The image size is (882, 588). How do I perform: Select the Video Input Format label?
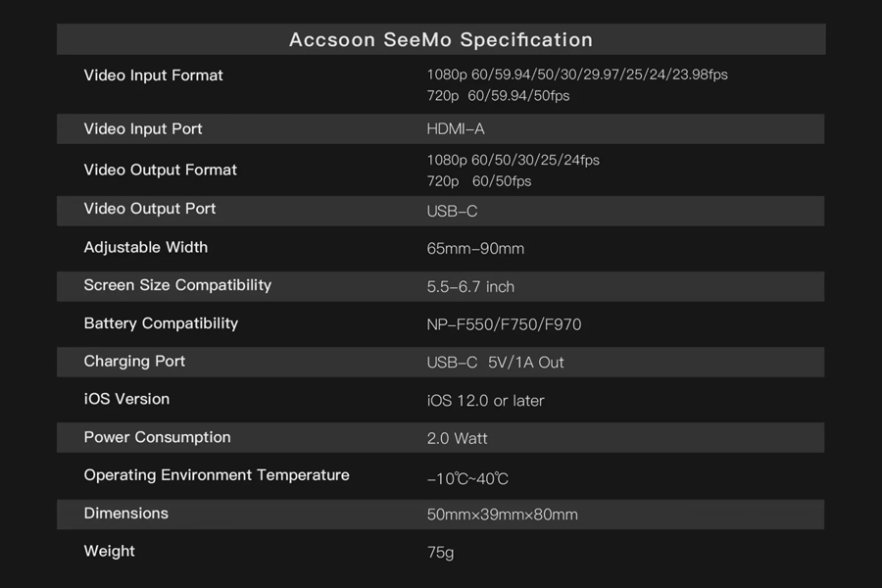[153, 75]
